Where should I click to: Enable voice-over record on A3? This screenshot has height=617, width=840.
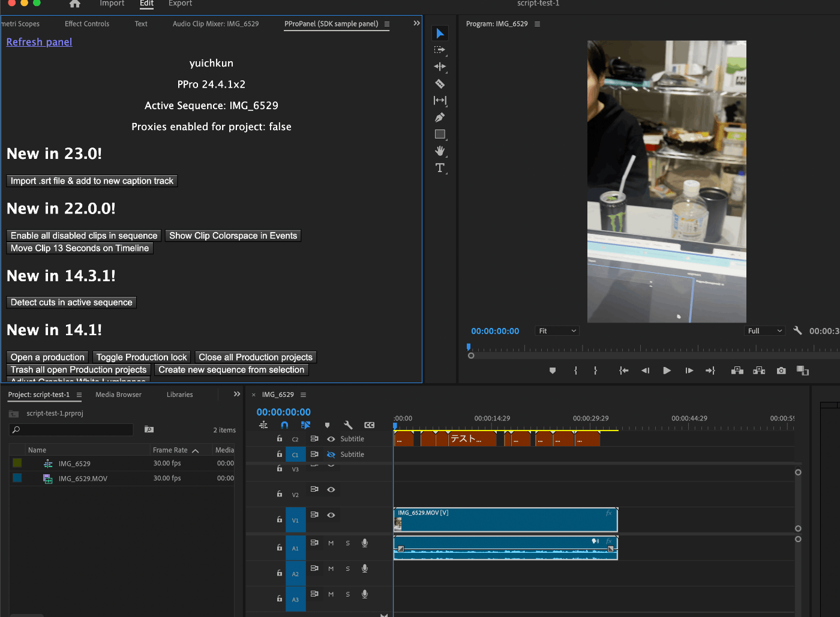(364, 594)
